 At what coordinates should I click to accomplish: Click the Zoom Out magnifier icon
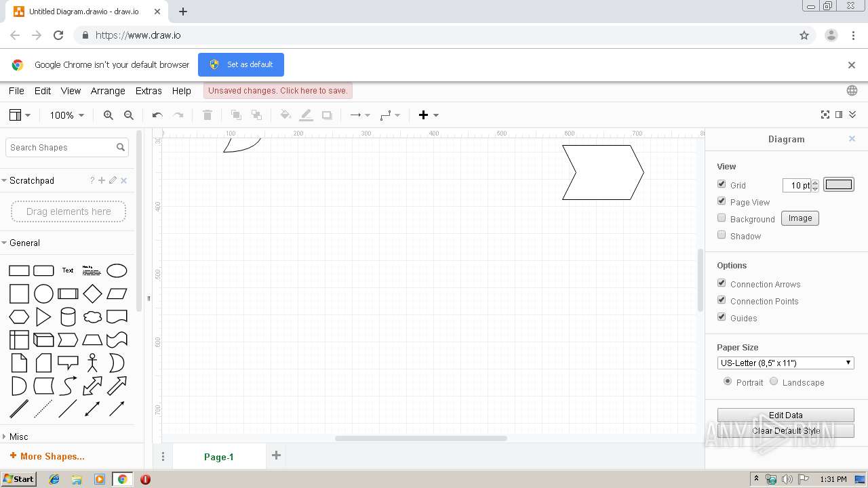coord(129,115)
